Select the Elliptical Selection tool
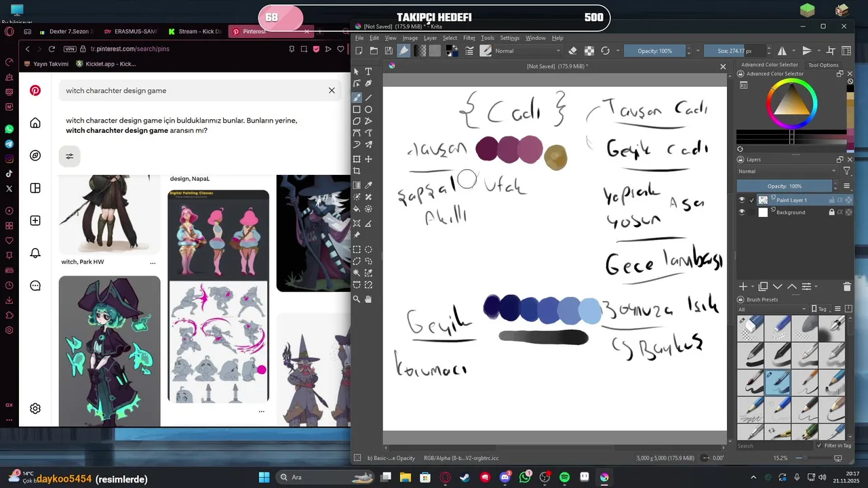The image size is (868, 488). coord(368,249)
